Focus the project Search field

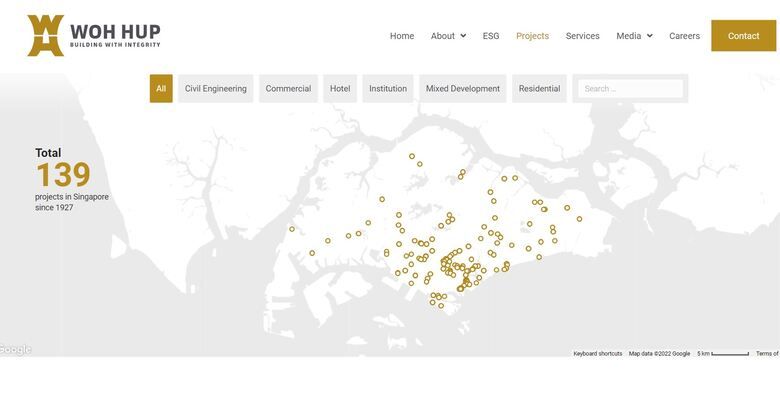tap(630, 89)
